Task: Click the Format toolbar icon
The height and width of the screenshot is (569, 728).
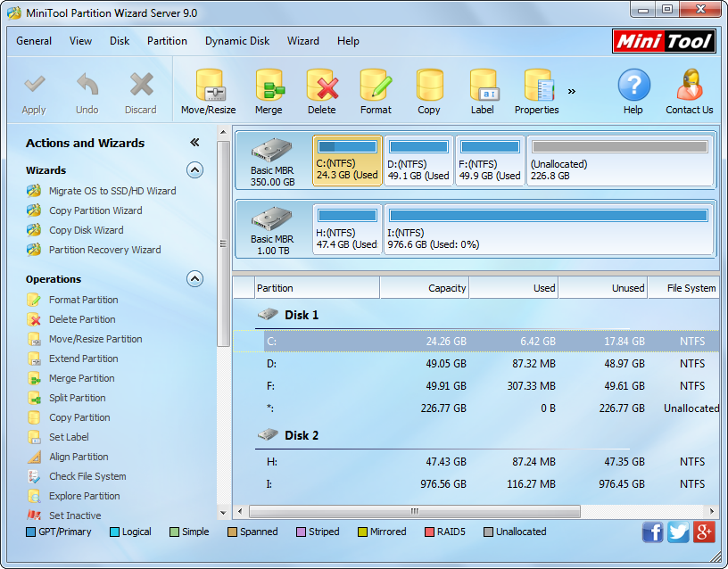Action: click(x=376, y=86)
